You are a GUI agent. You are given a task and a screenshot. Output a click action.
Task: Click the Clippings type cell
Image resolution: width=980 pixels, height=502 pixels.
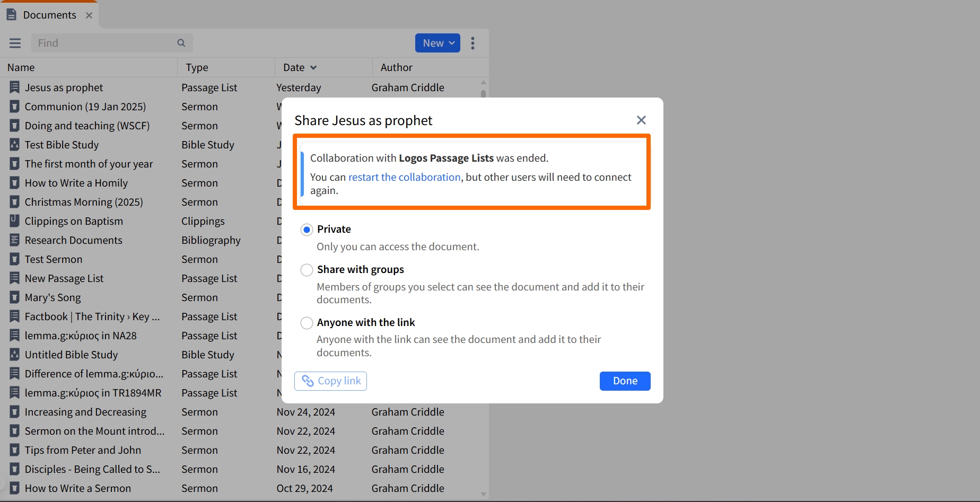coord(203,221)
